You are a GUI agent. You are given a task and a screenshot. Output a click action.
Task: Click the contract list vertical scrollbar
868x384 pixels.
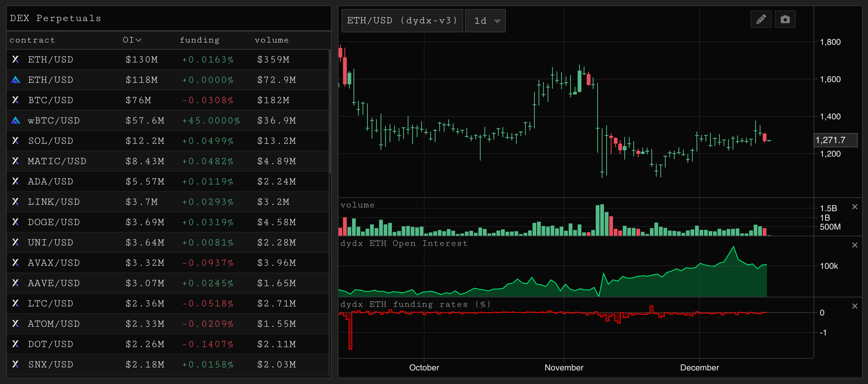click(330, 111)
